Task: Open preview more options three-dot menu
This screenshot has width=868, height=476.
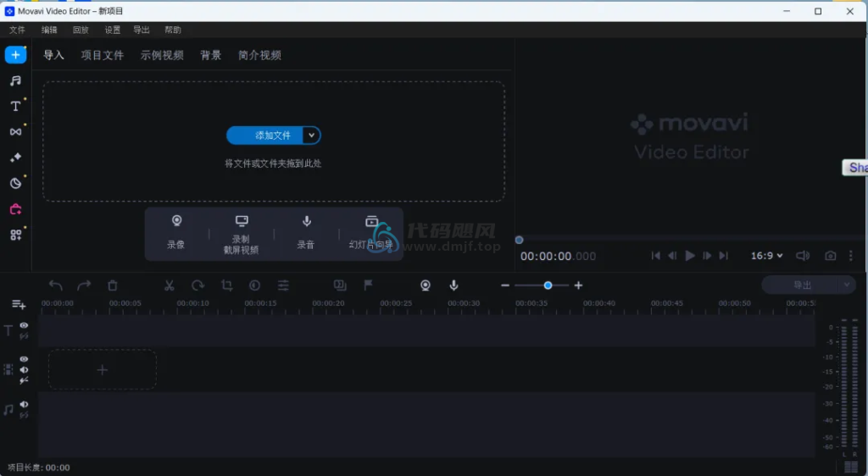Action: tap(851, 256)
